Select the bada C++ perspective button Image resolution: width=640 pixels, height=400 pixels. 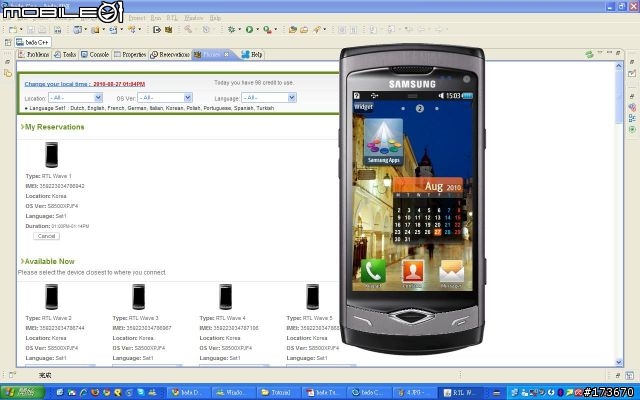pyautogui.click(x=33, y=42)
